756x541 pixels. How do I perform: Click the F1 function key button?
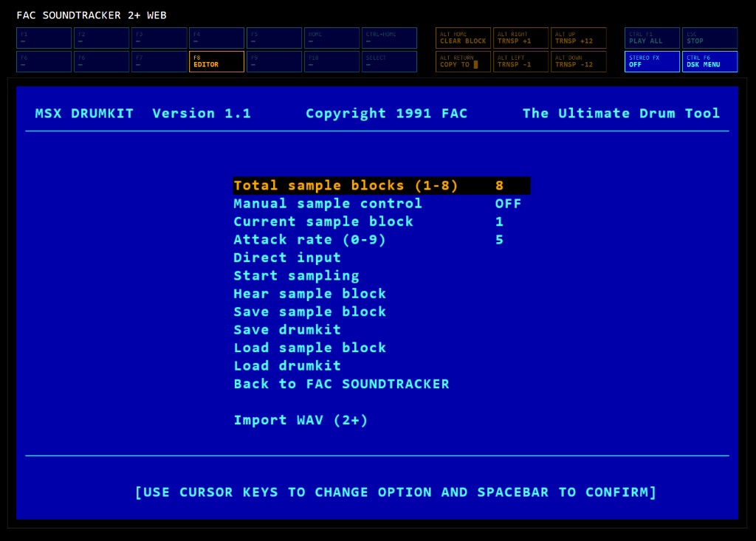pyautogui.click(x=44, y=38)
